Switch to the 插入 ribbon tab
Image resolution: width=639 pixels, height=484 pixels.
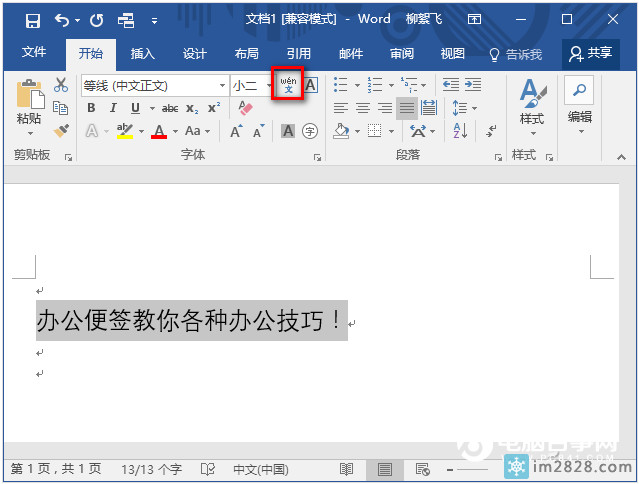143,54
